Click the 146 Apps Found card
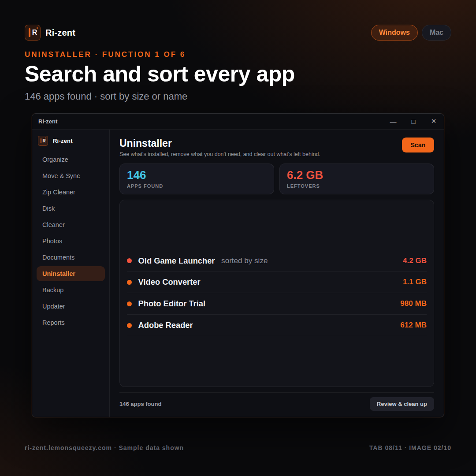This screenshot has height=476, width=476. click(197, 179)
